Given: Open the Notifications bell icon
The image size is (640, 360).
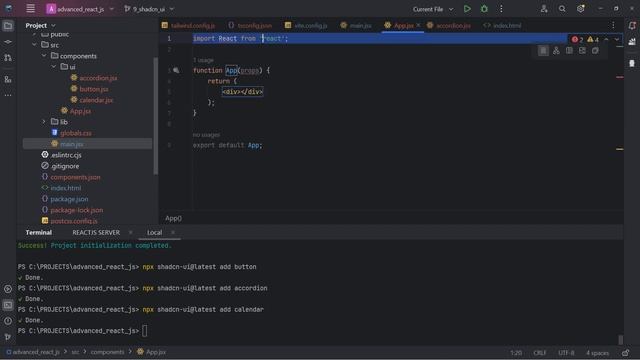Looking at the screenshot, I should click(632, 26).
